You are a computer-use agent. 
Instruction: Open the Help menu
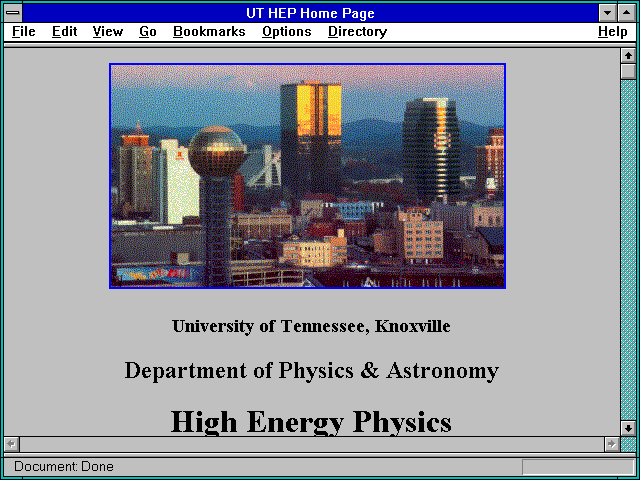coord(613,31)
